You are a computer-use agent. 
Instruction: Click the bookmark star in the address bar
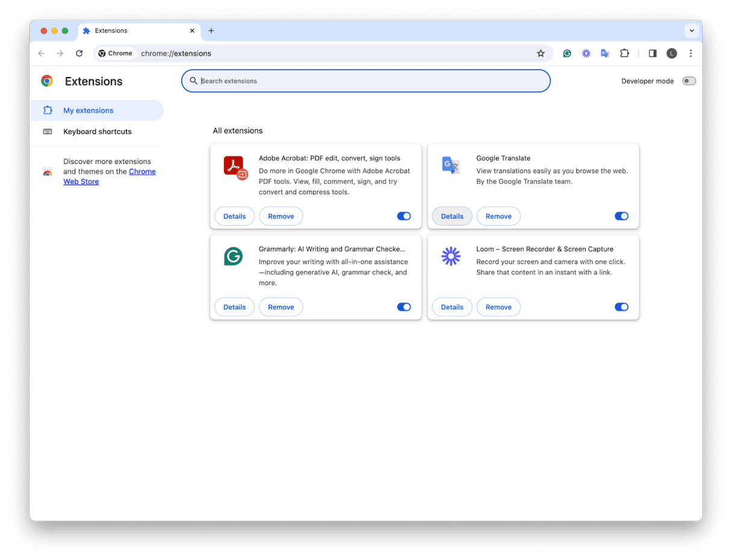point(541,53)
